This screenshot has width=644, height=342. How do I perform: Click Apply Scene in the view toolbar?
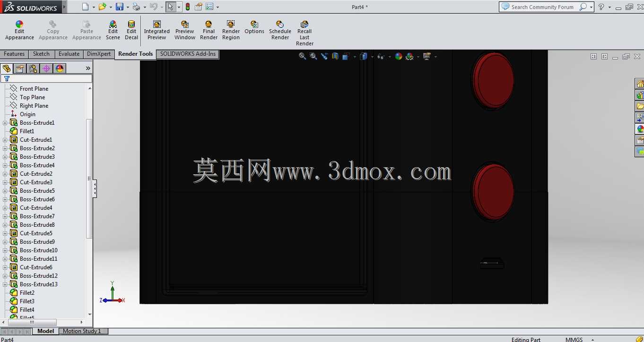coord(409,56)
